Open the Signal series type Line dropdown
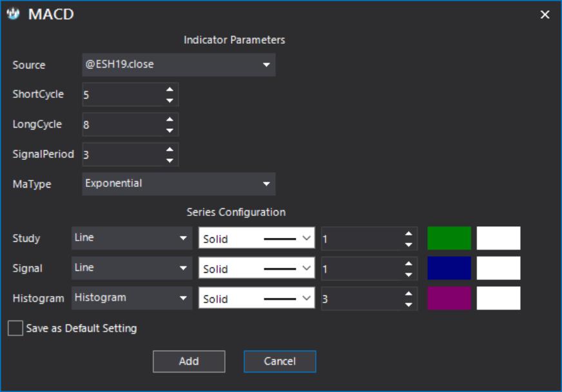The height and width of the screenshot is (392, 562). [x=132, y=268]
